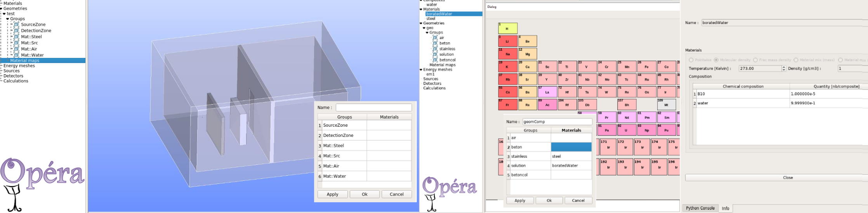
Task: Click the solution group icon
Action: click(x=435, y=54)
